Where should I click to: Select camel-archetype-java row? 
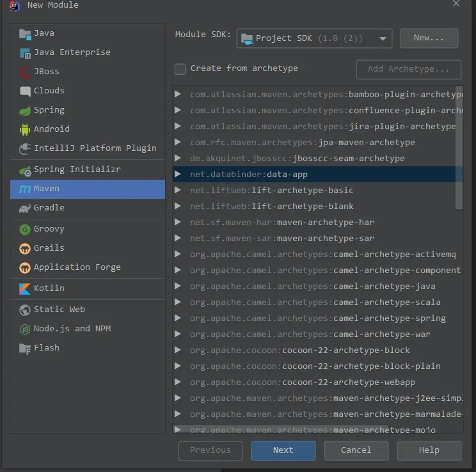click(x=318, y=287)
